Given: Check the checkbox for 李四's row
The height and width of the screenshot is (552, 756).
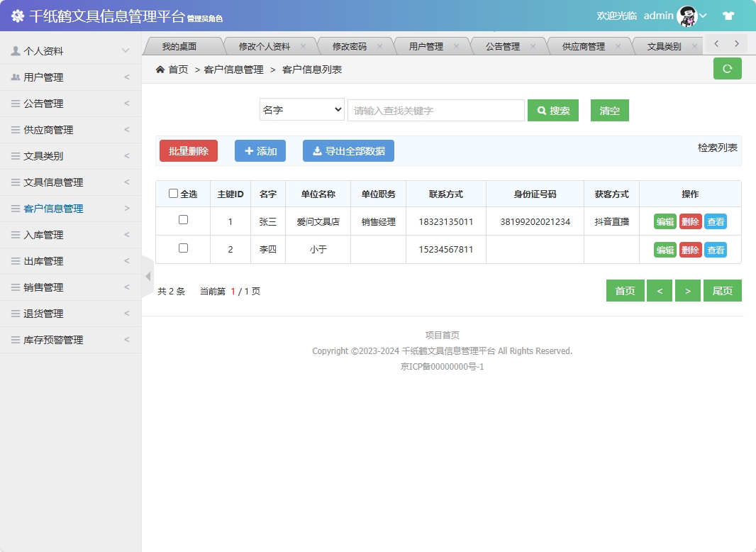Looking at the screenshot, I should click(x=182, y=249).
